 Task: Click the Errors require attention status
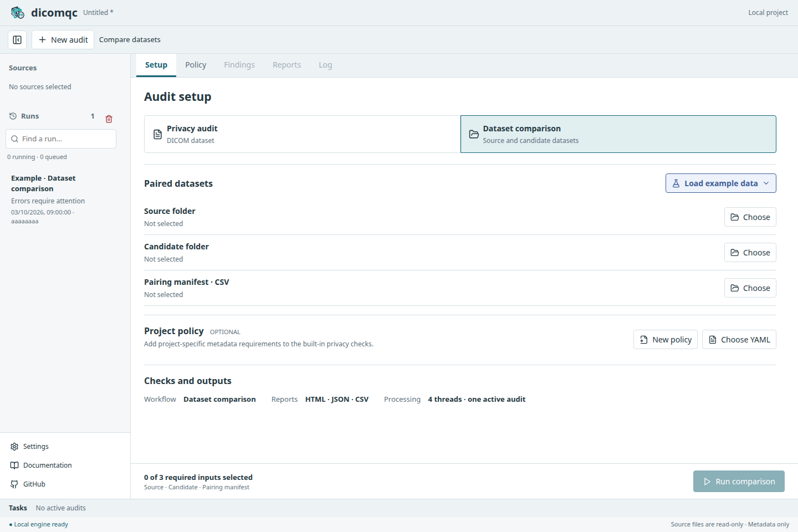[48, 201]
